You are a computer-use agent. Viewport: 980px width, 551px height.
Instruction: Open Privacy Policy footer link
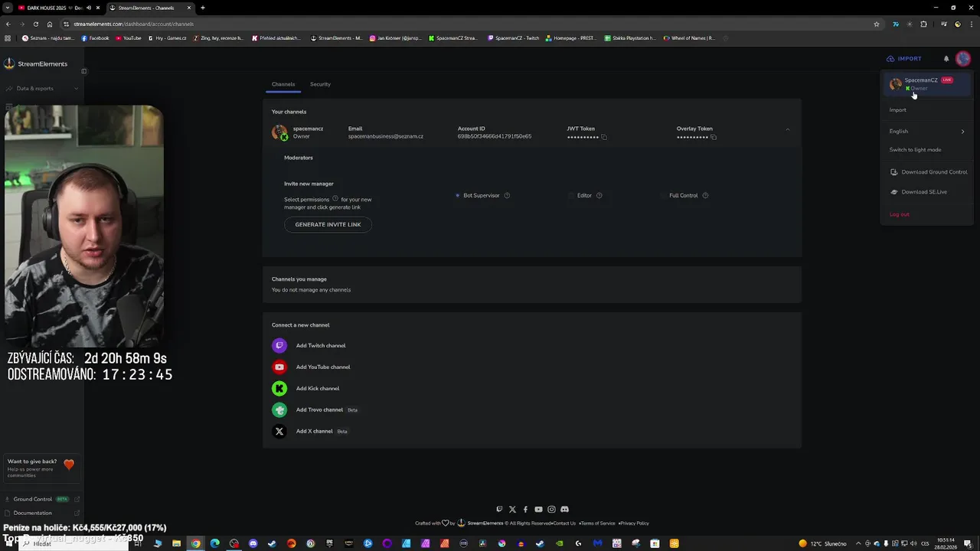point(635,523)
